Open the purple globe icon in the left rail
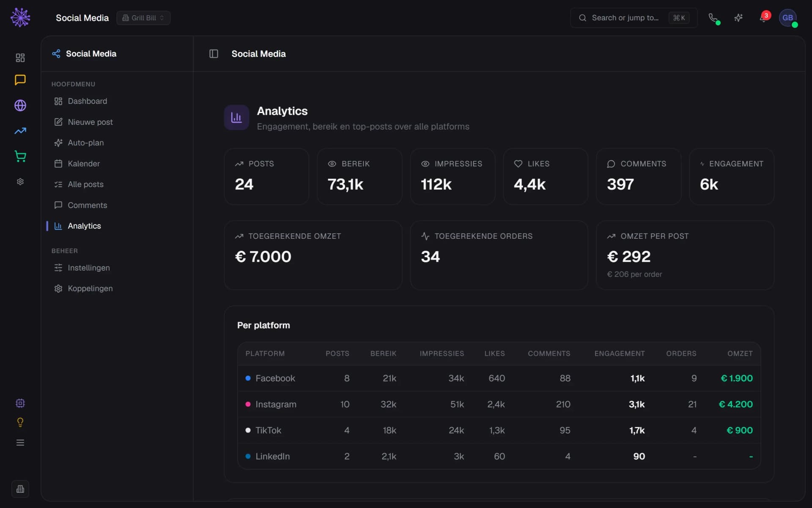Image resolution: width=812 pixels, height=508 pixels. point(20,105)
